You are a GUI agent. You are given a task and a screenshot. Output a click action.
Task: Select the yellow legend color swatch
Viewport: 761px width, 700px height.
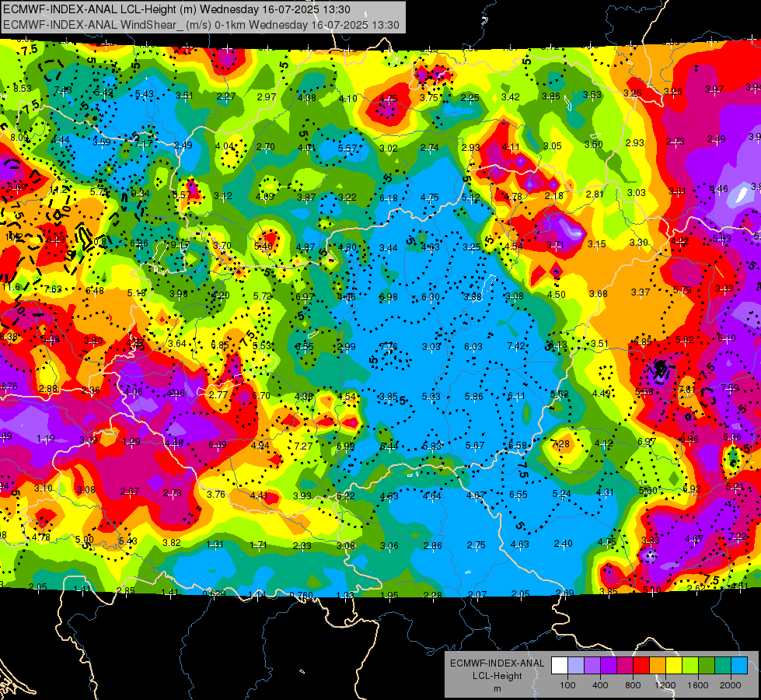click(x=674, y=666)
